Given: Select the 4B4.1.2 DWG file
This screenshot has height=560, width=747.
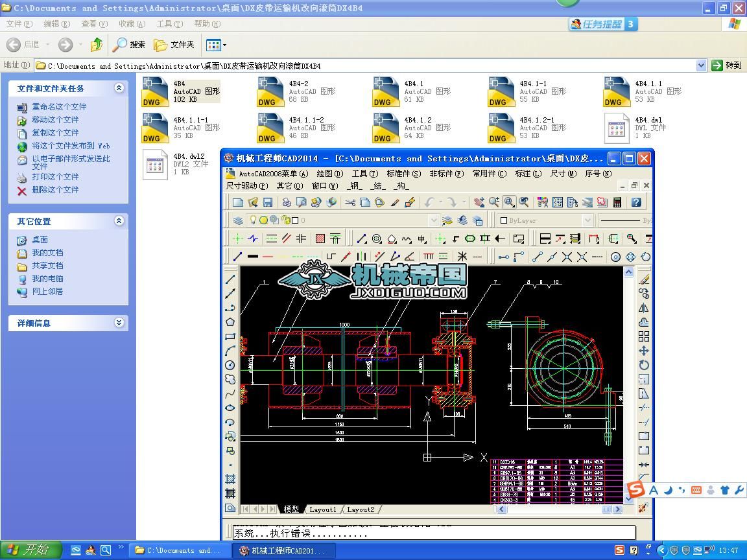Looking at the screenshot, I should 411,128.
